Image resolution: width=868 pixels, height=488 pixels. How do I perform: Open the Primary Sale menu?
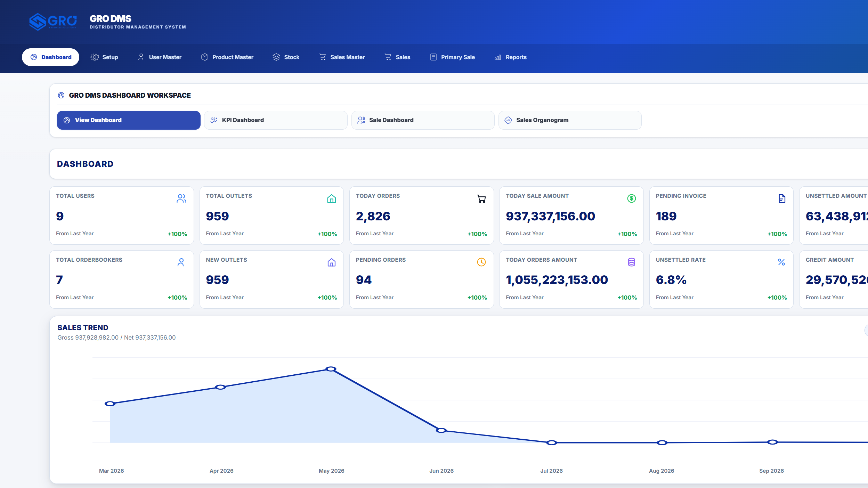pyautogui.click(x=452, y=57)
